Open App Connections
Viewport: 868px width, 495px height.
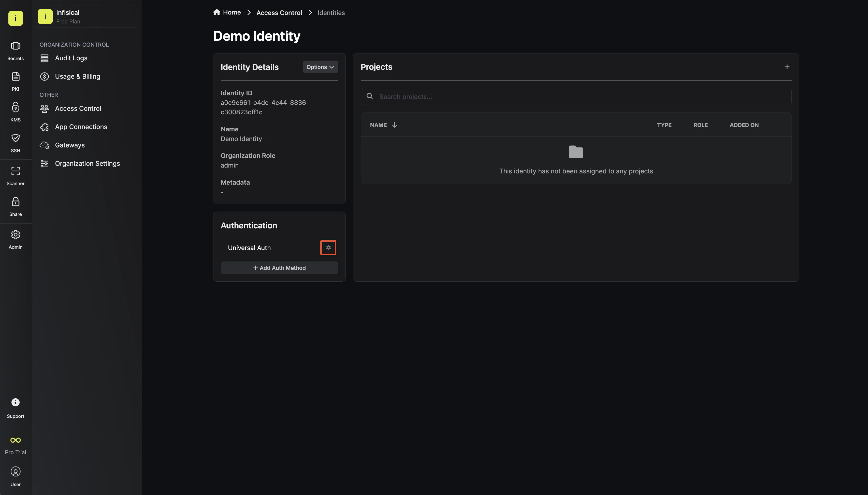pos(81,127)
